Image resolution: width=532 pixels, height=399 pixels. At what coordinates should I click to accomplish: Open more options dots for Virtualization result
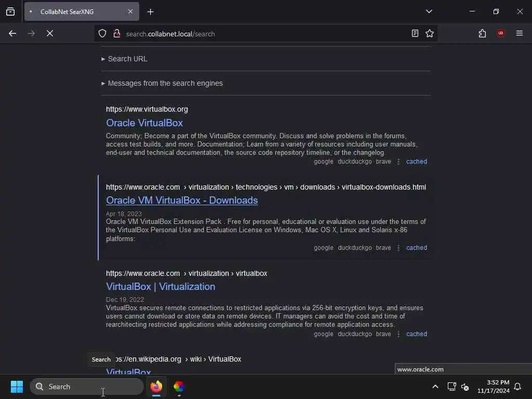pyautogui.click(x=398, y=334)
